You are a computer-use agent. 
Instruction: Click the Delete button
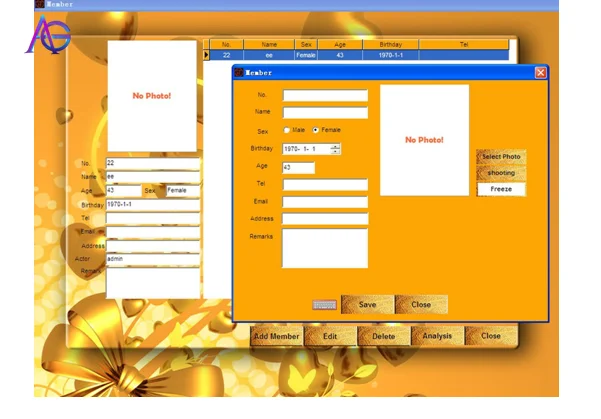[x=383, y=336]
